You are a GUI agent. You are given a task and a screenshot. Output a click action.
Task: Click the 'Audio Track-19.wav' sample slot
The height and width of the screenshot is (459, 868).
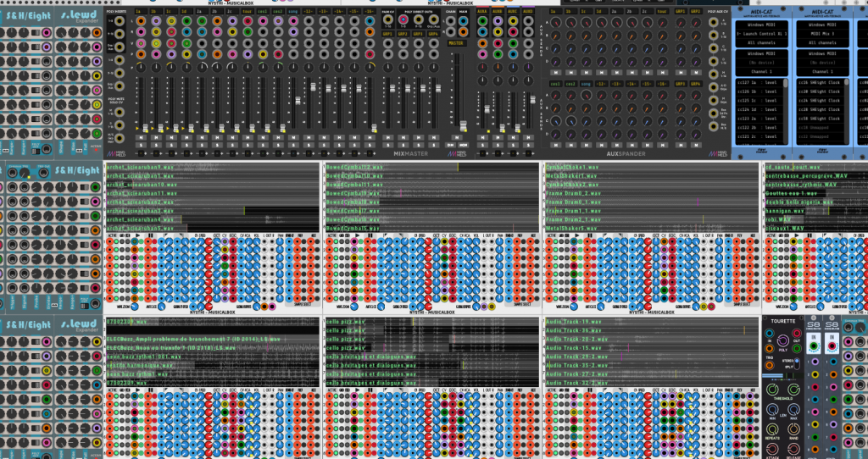click(x=652, y=321)
